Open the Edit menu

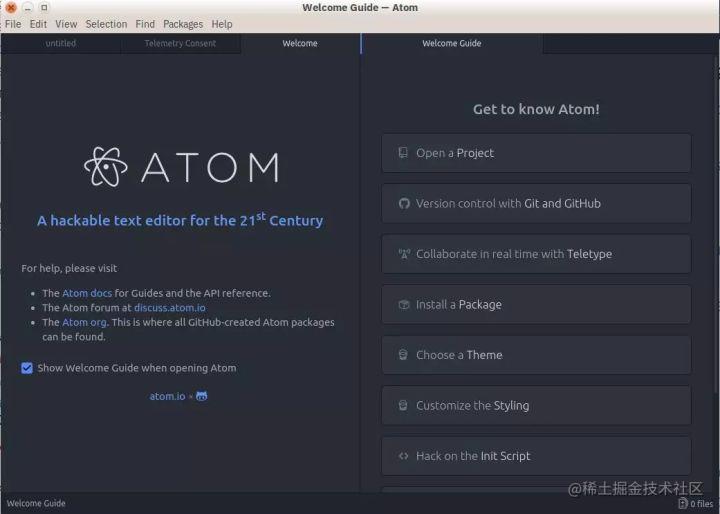tap(38, 24)
